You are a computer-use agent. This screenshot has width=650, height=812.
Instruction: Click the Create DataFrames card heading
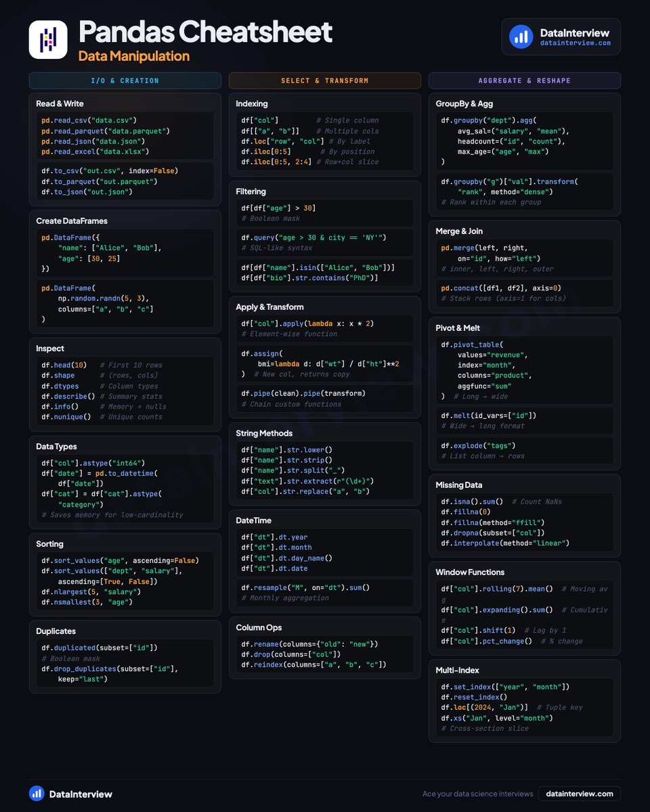click(72, 221)
